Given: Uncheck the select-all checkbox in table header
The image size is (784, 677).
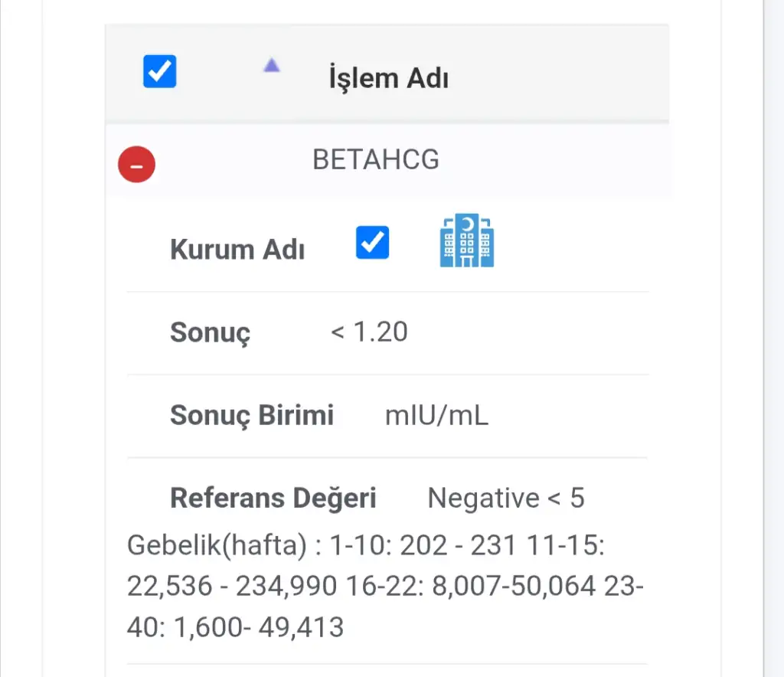Looking at the screenshot, I should pos(160,72).
